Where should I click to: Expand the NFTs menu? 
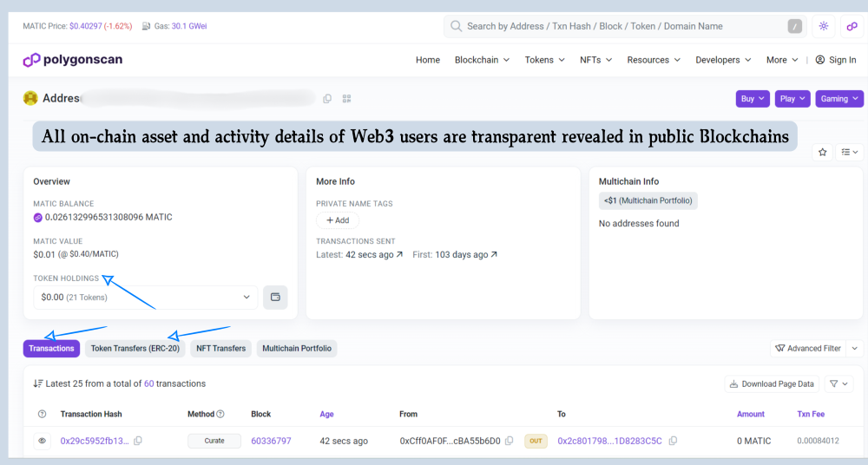596,60
